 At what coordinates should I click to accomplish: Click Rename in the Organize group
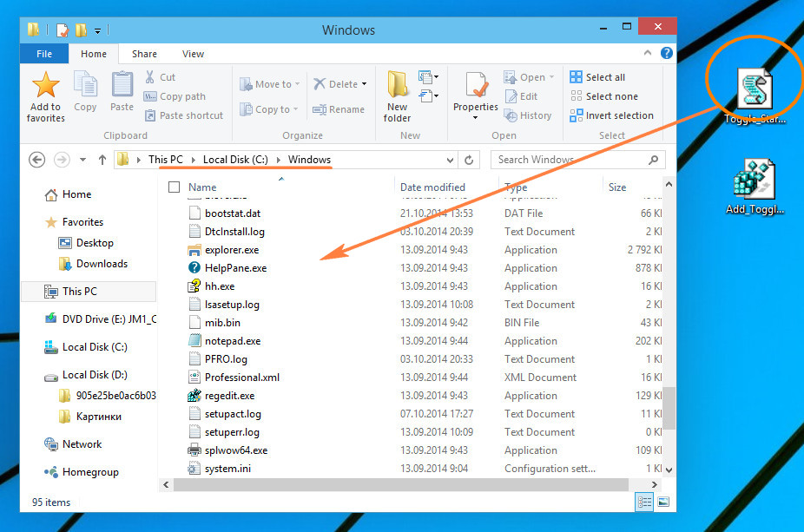[339, 109]
